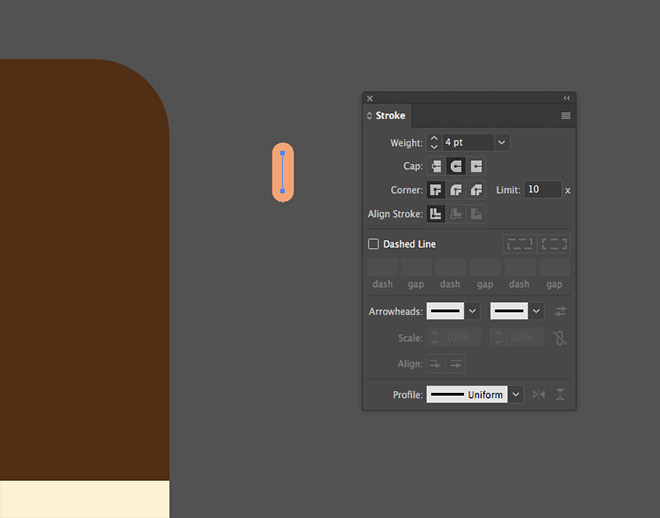This screenshot has width=660, height=518.
Task: Choose the Miter Join corner icon
Action: 436,190
